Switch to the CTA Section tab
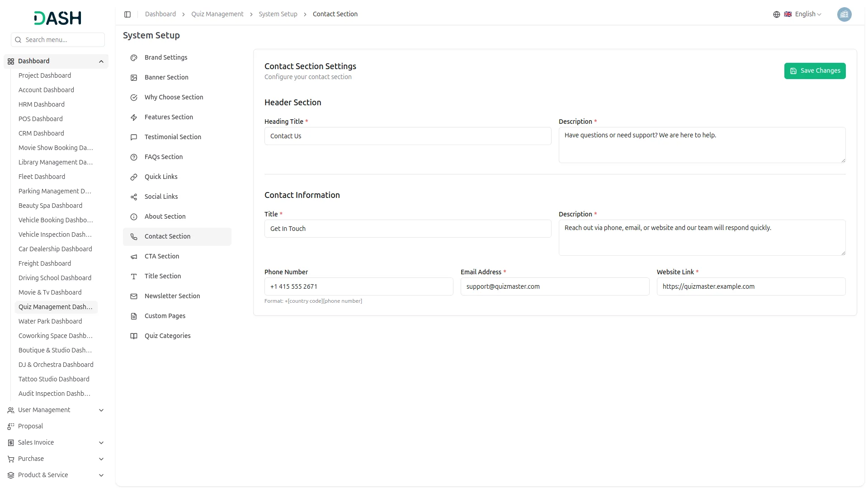868x488 pixels. point(162,256)
